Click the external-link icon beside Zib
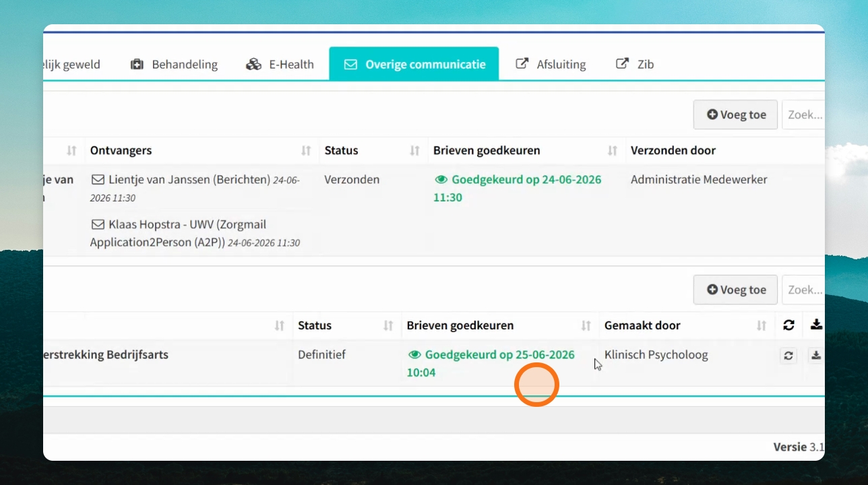This screenshot has height=485, width=868. pyautogui.click(x=622, y=63)
